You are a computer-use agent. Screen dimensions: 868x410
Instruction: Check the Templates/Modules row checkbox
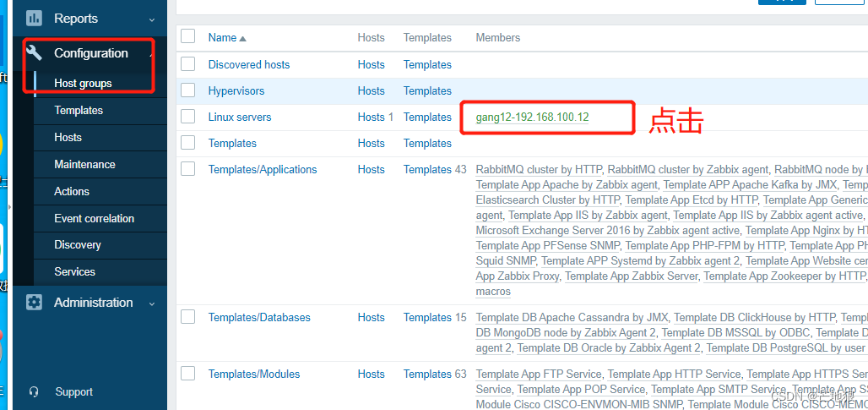[x=188, y=374]
